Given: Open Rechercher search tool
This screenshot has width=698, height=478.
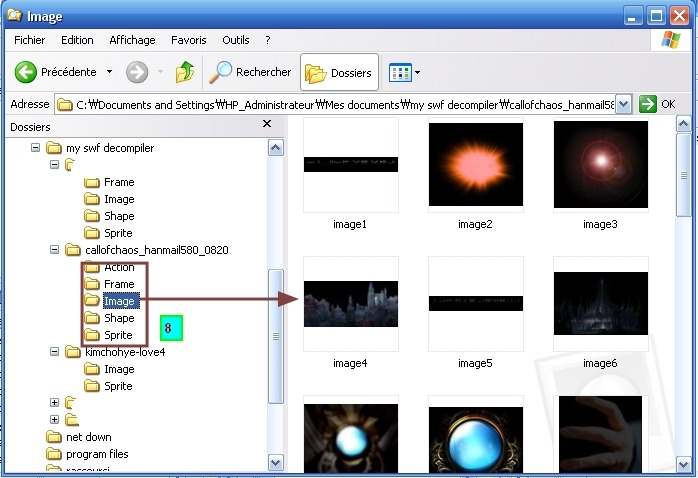Looking at the screenshot, I should (x=250, y=72).
